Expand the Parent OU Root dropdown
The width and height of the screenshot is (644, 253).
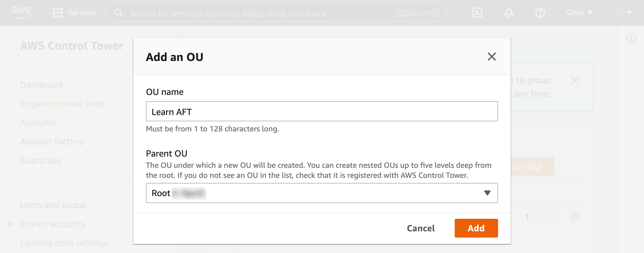pos(322,193)
